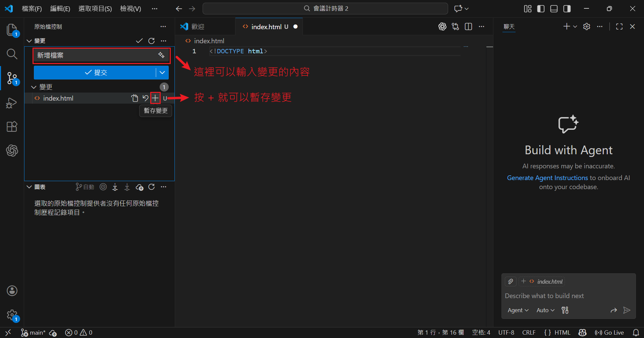Open the Search view in activity bar
Viewport: 644px width, 338px height.
point(12,54)
